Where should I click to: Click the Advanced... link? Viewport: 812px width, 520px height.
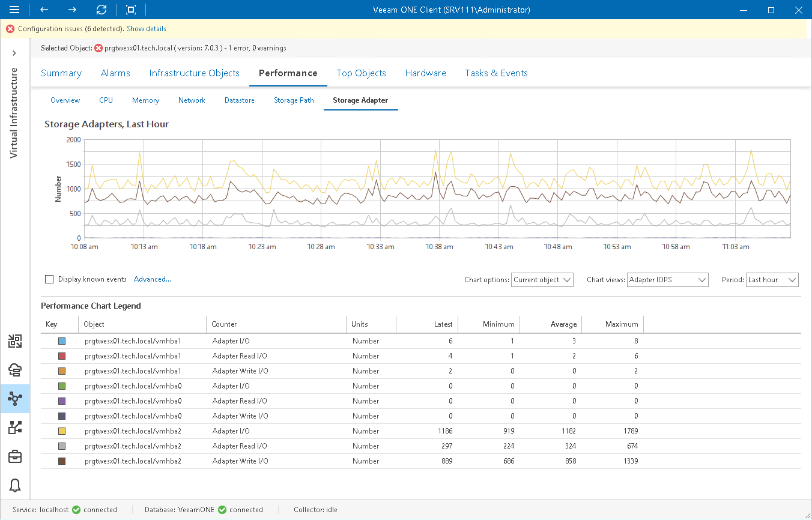(153, 279)
